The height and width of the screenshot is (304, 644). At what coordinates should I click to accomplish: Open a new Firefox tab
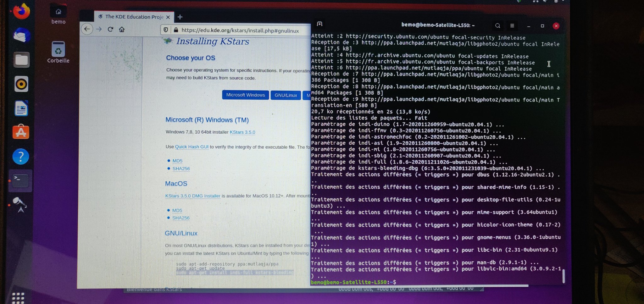tap(180, 17)
